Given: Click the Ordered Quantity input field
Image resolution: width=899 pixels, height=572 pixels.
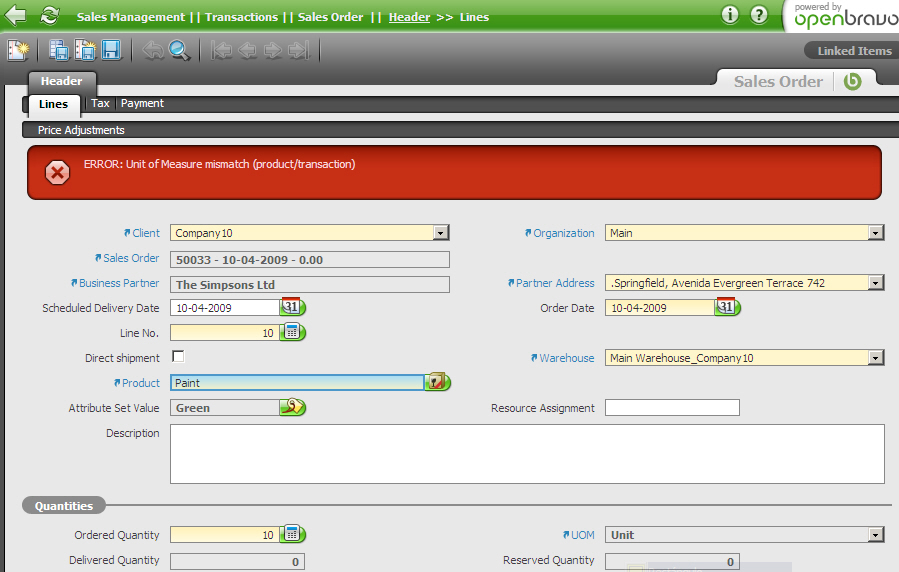Looking at the screenshot, I should (224, 535).
